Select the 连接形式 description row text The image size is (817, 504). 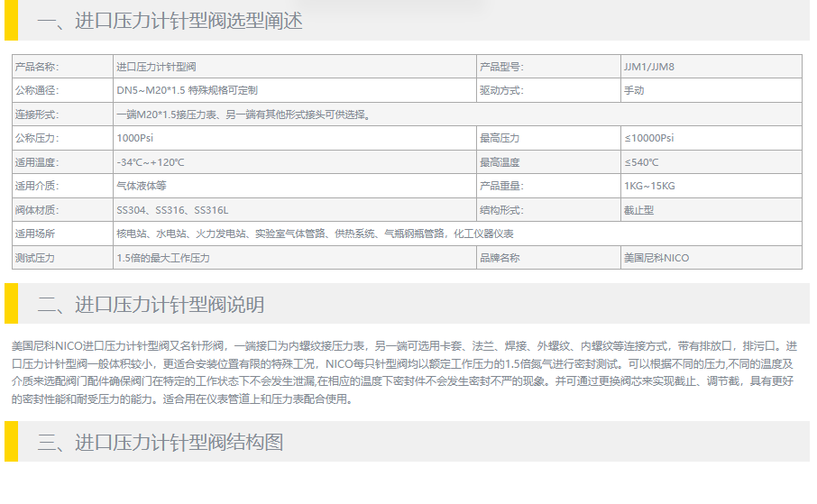coord(243,115)
